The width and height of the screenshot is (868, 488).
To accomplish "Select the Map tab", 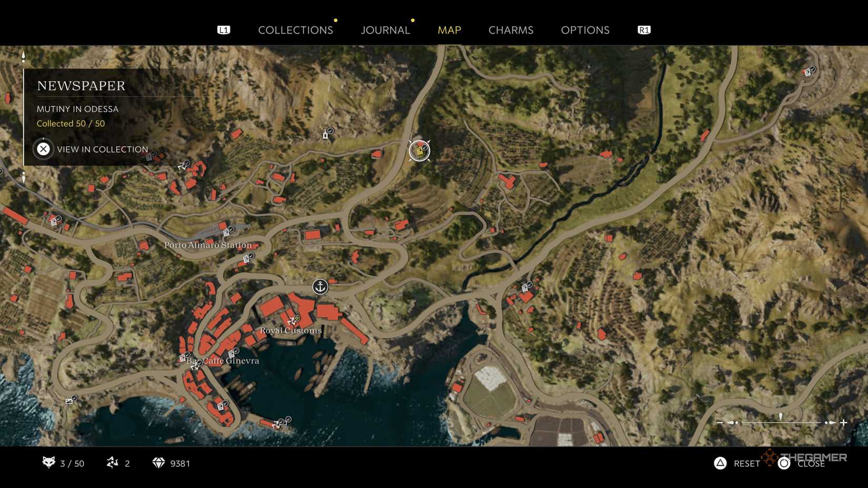I will point(449,30).
